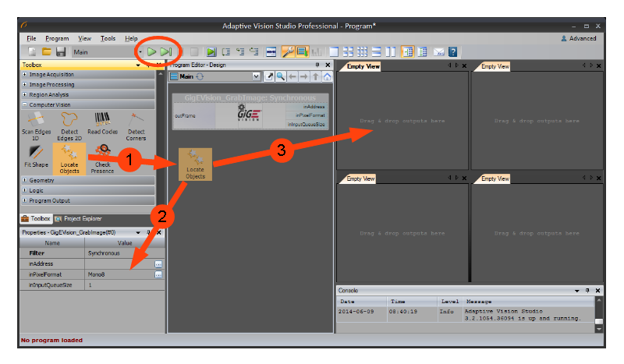Expand the Geometry toolbox category
The width and height of the screenshot is (624, 364).
point(25,180)
